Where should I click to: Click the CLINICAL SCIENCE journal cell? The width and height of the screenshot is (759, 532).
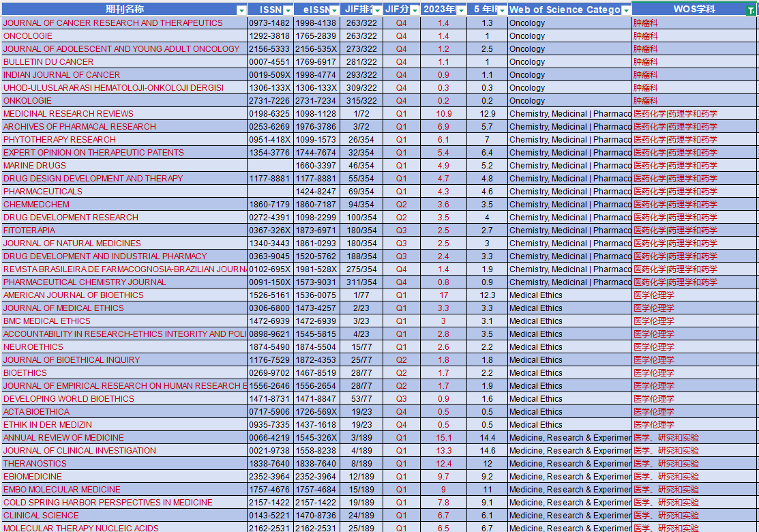pos(124,516)
